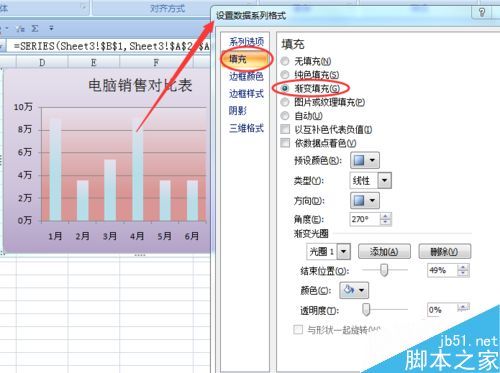Open 三维格式 tab in dialog
Image resolution: width=500 pixels, height=373 pixels.
click(x=246, y=128)
